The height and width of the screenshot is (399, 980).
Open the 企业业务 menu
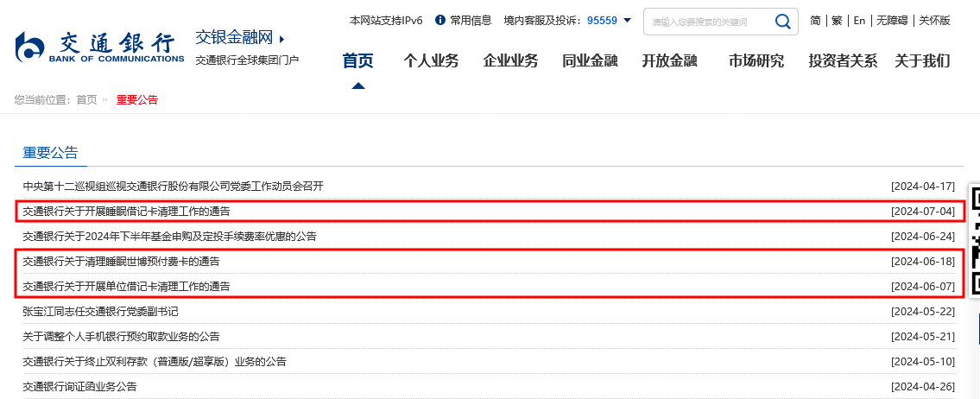(x=510, y=60)
